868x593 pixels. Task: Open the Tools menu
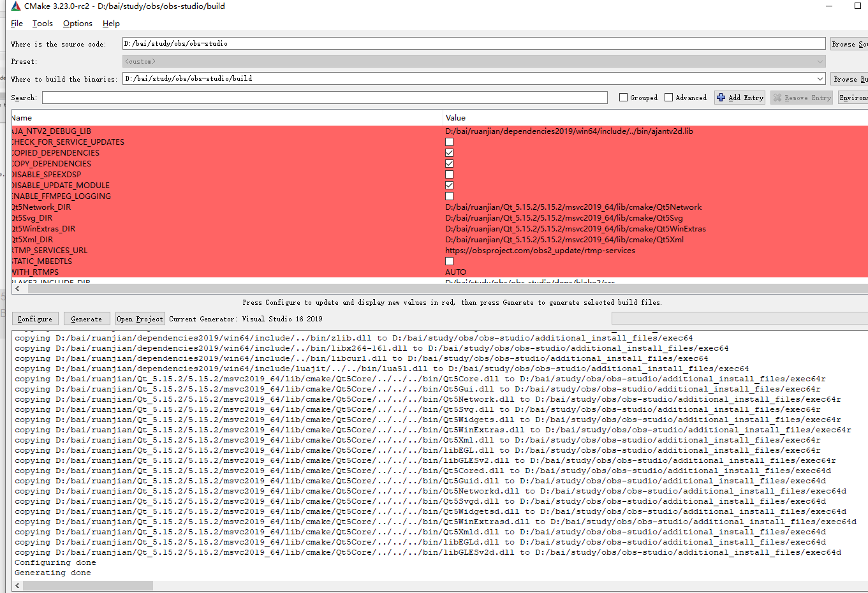tap(43, 24)
